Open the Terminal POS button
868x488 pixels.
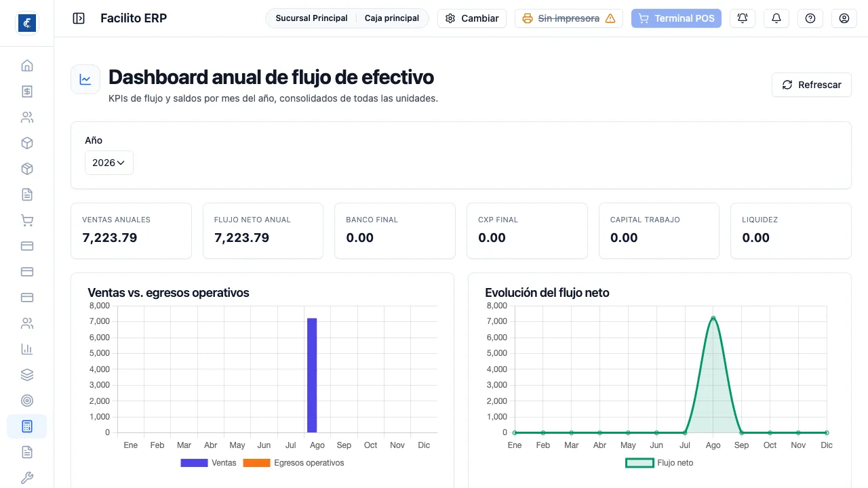click(x=676, y=18)
